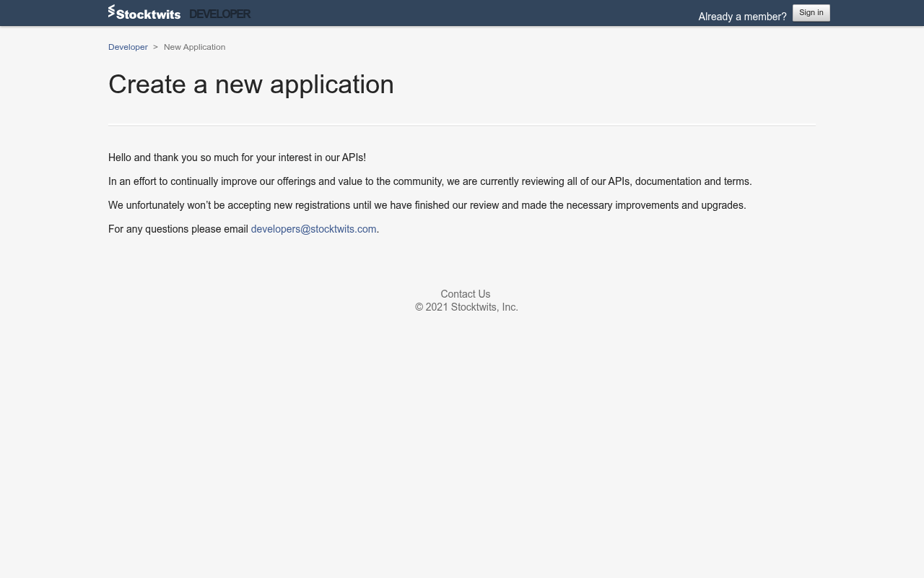Viewport: 924px width, 578px height.
Task: Open the DEVELOPER header link
Action: pos(219,14)
